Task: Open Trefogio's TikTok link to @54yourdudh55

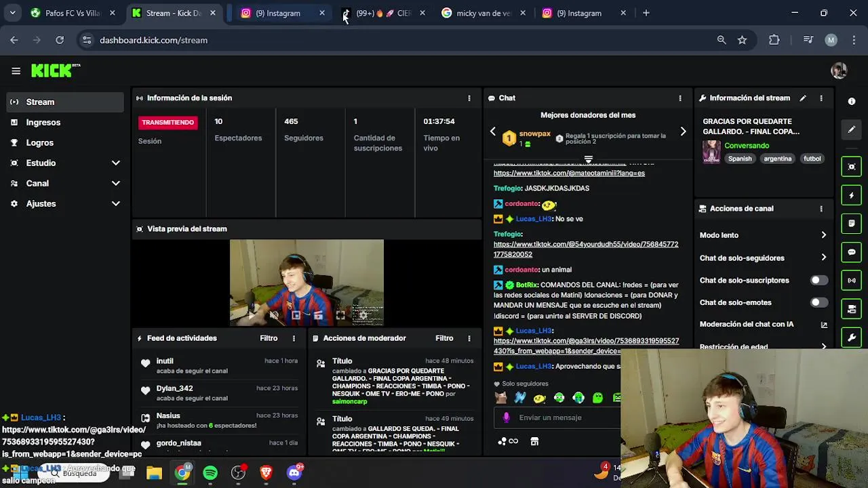Action: [586, 249]
